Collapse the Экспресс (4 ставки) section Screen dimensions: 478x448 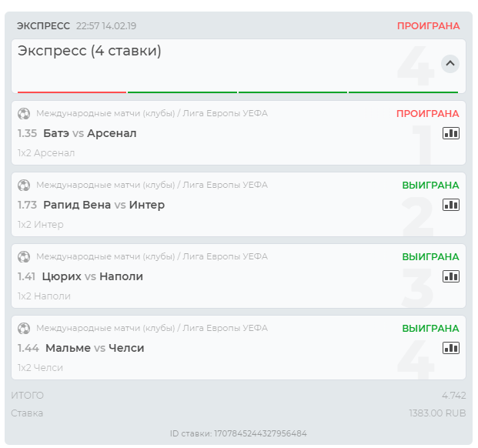point(450,63)
